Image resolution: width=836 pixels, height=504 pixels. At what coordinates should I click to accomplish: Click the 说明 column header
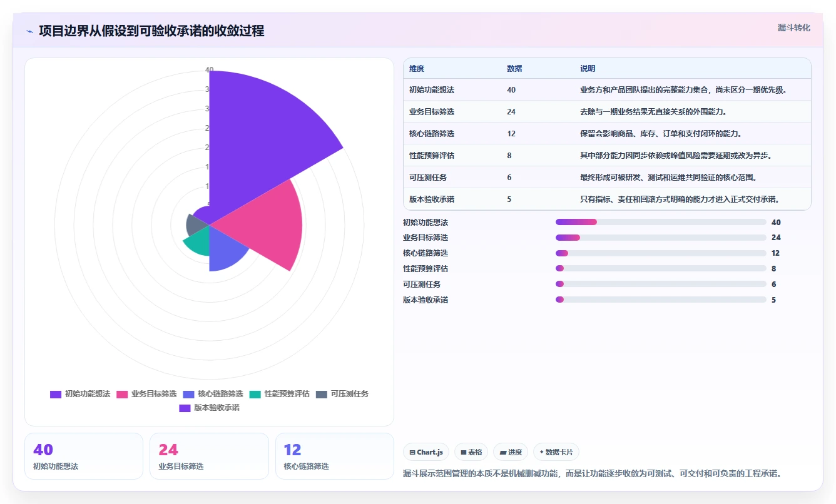588,68
